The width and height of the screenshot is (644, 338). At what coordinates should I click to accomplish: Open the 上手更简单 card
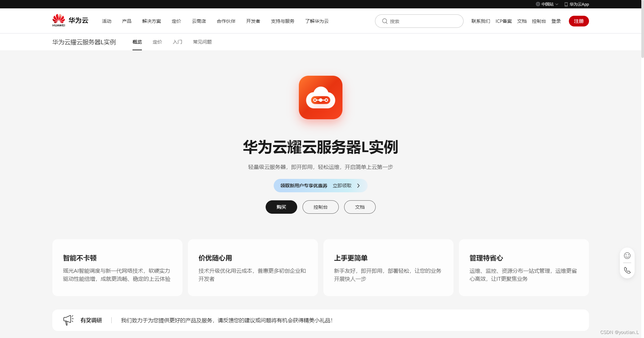pyautogui.click(x=388, y=268)
